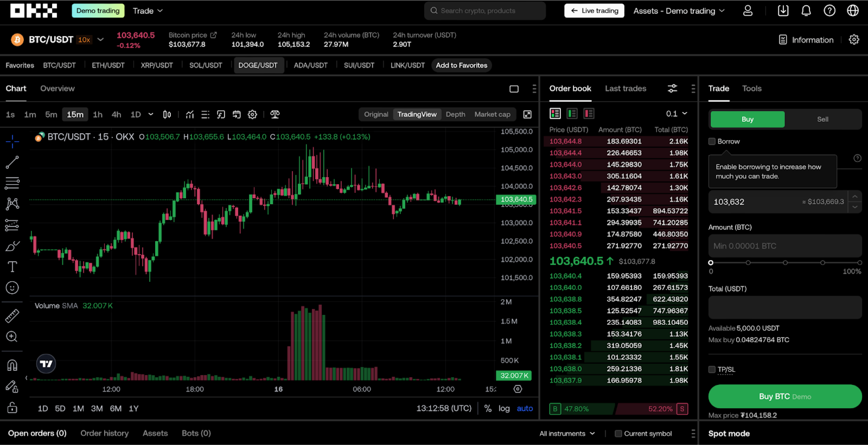This screenshot has width=868, height=445.
Task: Click amount slider zero handle
Action: (711, 263)
